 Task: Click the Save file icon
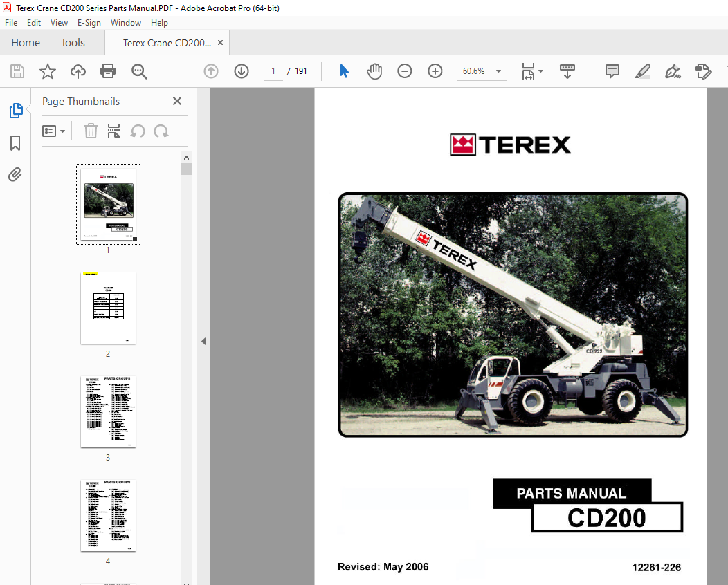(x=17, y=71)
